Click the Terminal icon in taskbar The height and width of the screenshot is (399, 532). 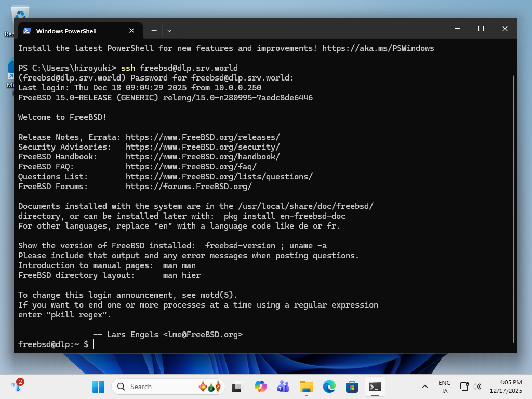(375, 387)
